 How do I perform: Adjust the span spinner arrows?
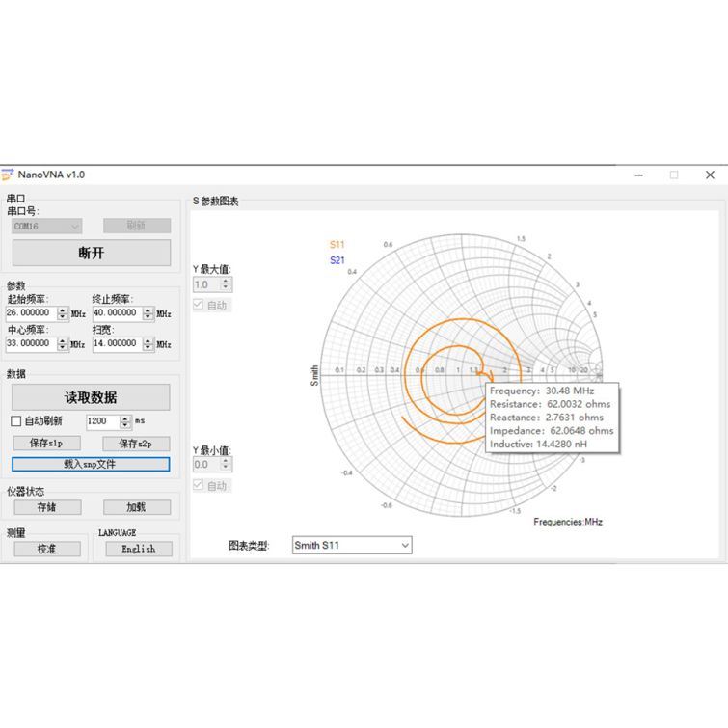(x=148, y=344)
